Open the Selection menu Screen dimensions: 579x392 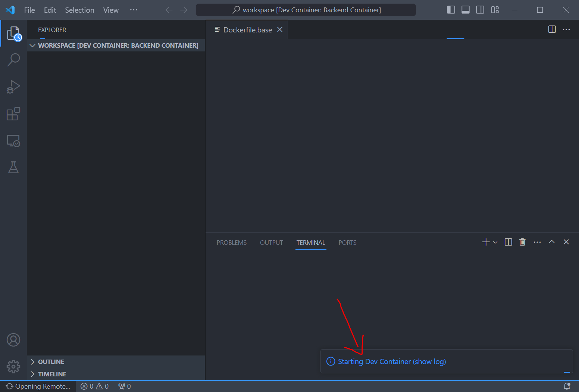pyautogui.click(x=79, y=10)
